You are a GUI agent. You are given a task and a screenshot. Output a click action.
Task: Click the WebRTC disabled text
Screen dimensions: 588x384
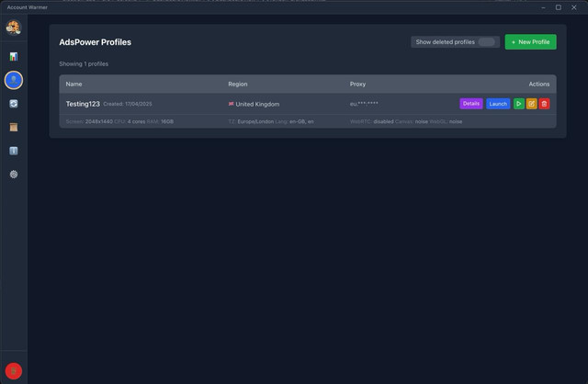[x=371, y=121]
